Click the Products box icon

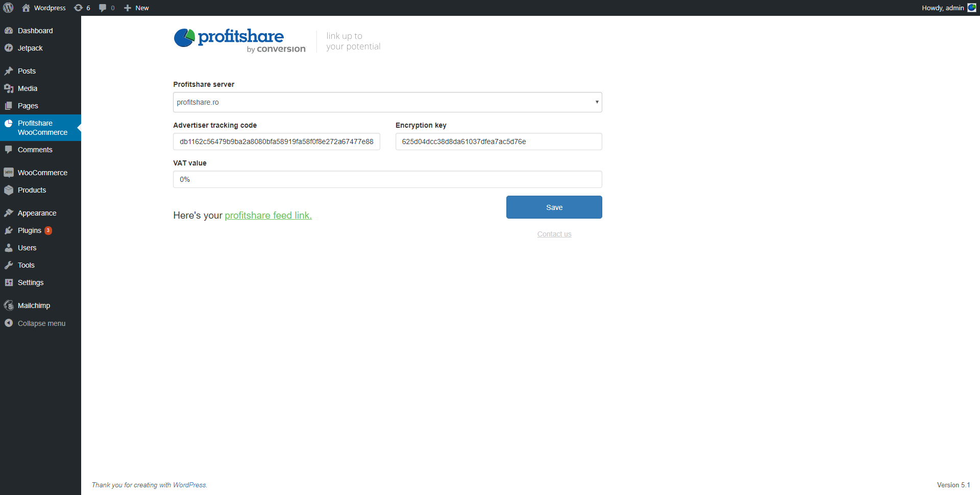click(9, 190)
